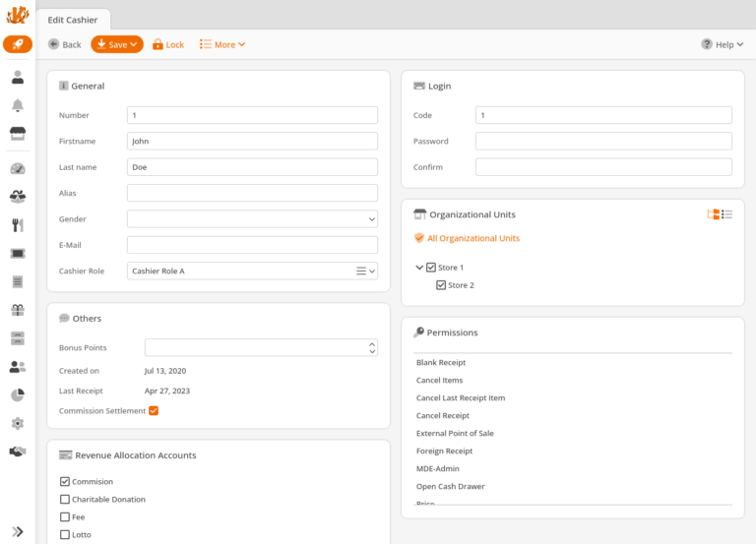Open the notifications bell icon
This screenshot has height=544, width=756.
18,106
